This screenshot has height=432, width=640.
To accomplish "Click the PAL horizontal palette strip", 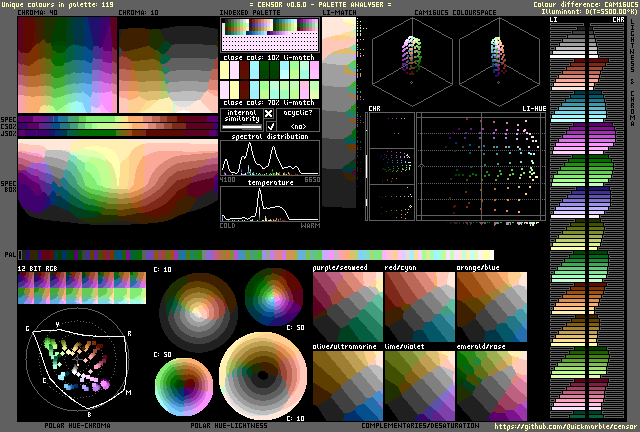I will tap(256, 255).
